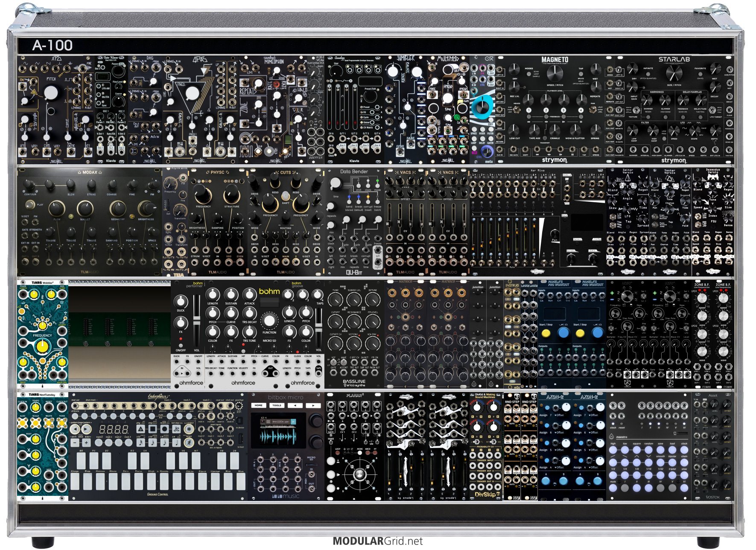Select the 1/32 note button on Ground Control

point(141,442)
